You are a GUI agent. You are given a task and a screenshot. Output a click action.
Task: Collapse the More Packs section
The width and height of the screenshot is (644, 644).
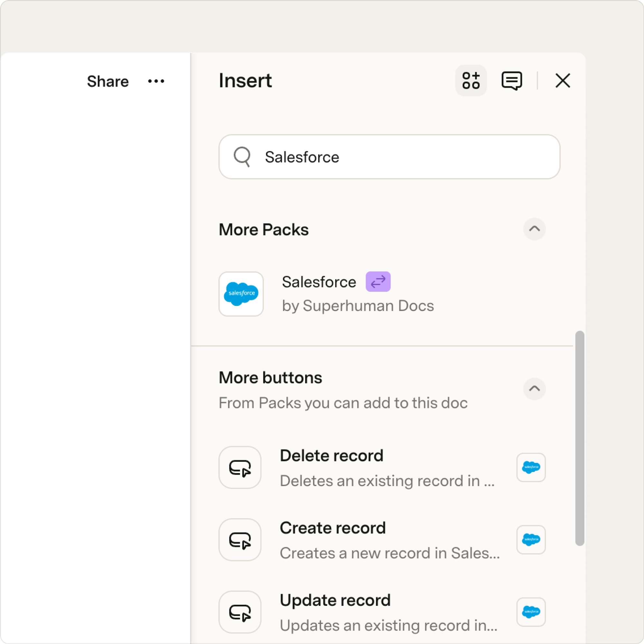[534, 229]
